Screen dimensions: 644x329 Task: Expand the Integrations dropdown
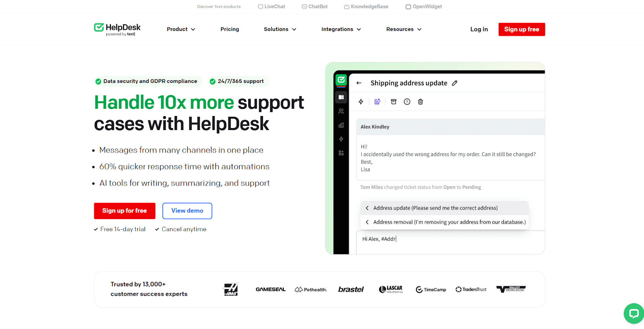click(341, 29)
